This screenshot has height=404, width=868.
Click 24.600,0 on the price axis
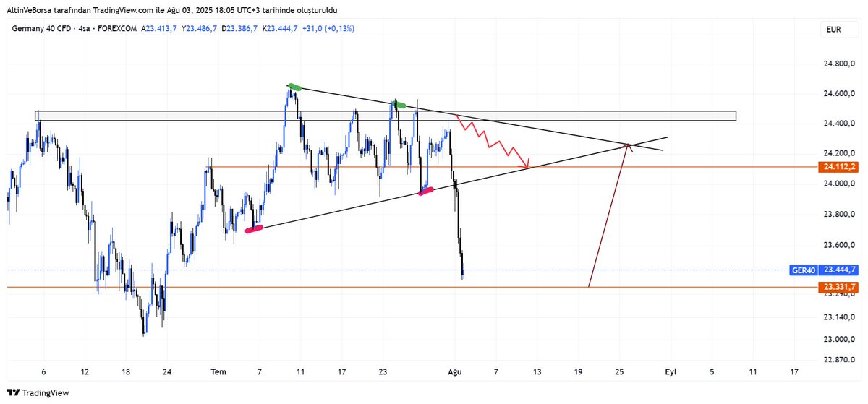point(840,94)
